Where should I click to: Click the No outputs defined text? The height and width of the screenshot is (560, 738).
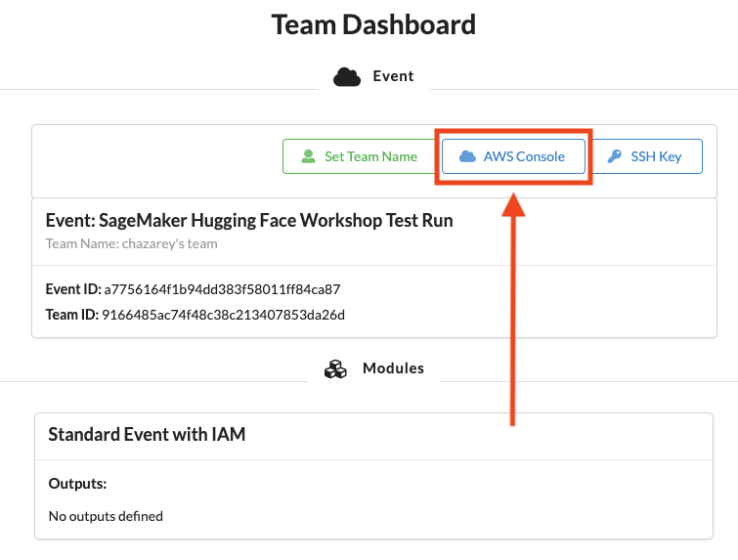click(x=106, y=516)
